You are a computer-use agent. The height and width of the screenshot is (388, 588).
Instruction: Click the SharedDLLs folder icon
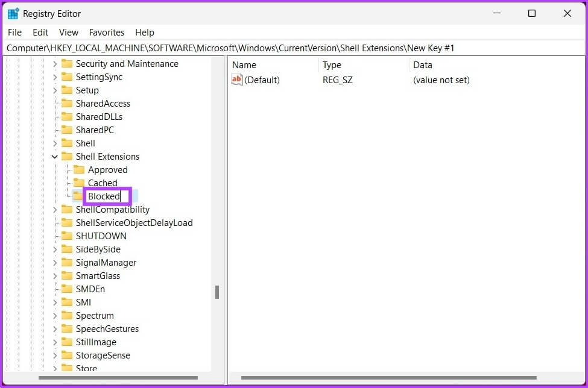(67, 117)
